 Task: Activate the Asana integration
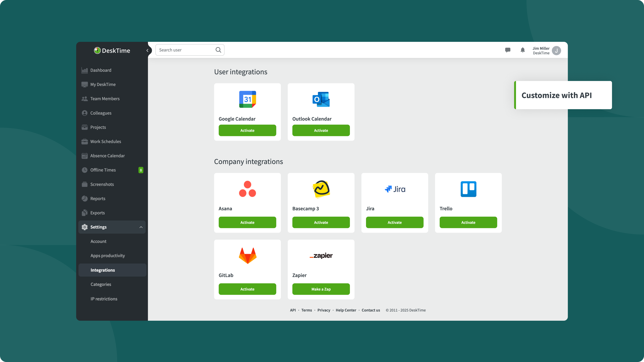click(247, 222)
